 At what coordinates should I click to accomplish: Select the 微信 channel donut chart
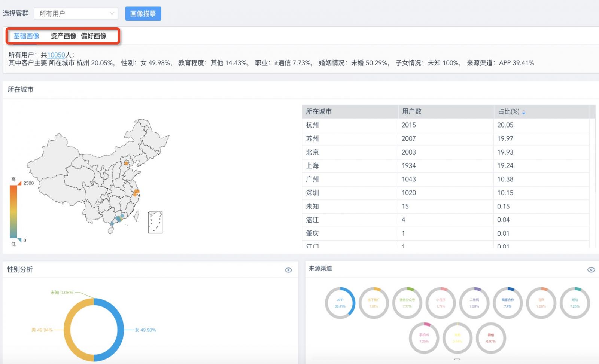click(491, 338)
